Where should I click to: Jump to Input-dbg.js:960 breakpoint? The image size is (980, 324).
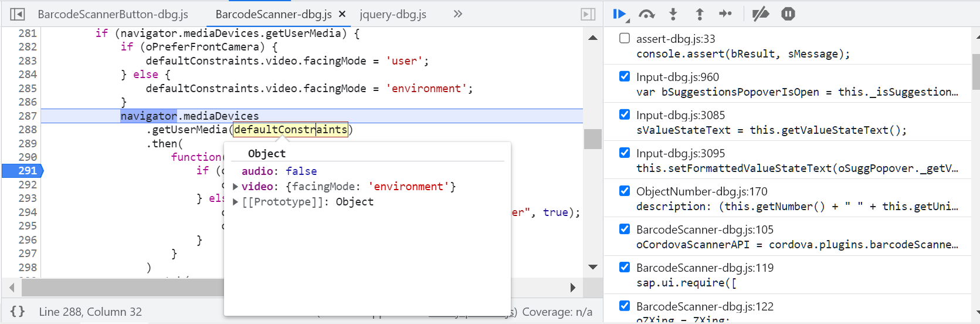[x=677, y=77]
